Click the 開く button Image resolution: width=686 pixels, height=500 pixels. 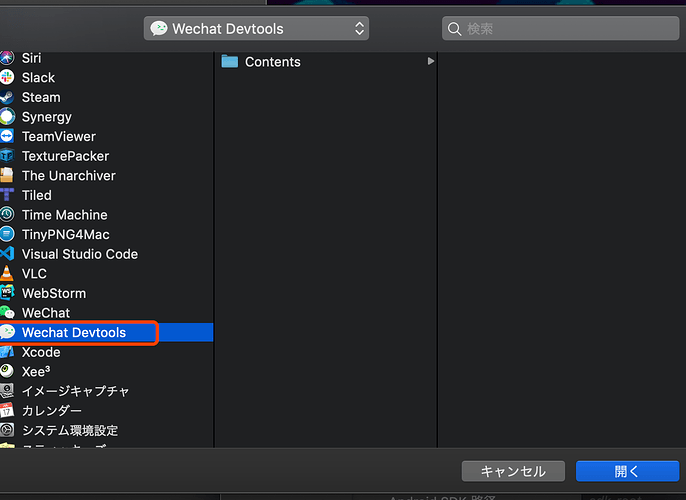pos(627,471)
